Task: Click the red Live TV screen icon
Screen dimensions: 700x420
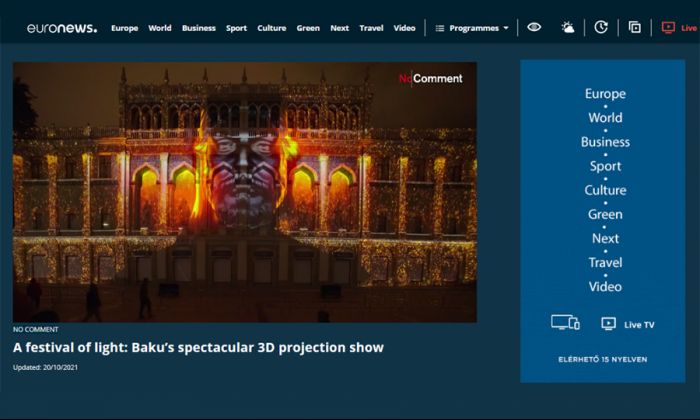Action: tap(668, 28)
